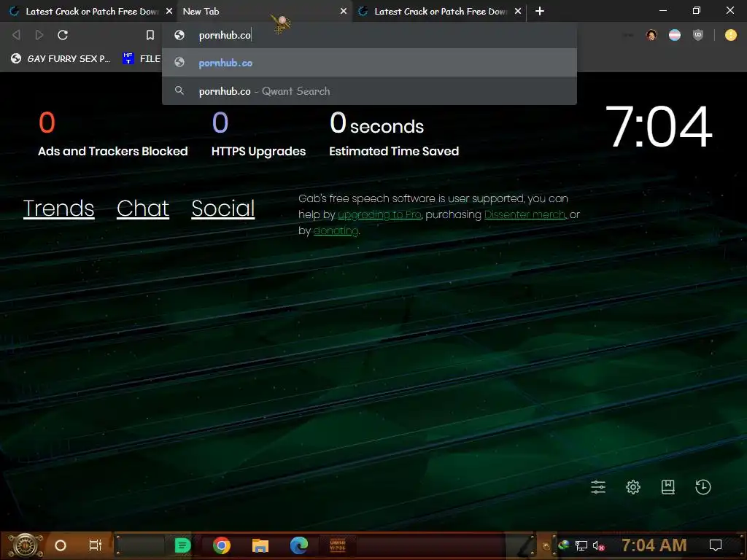Viewport: 747px width, 560px height.
Task: Click the HTTPS Upgrades counter
Action: tap(258, 134)
